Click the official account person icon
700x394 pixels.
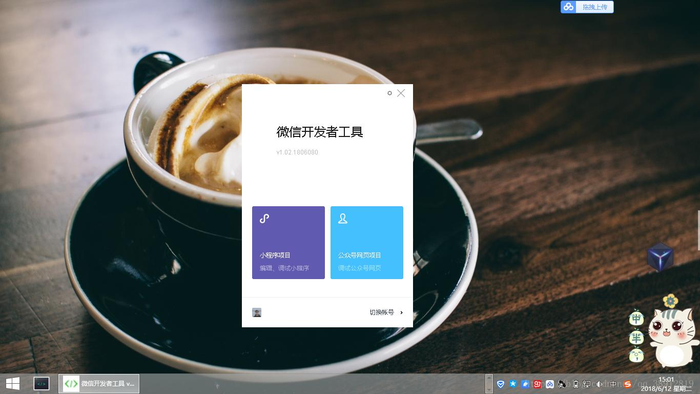point(342,219)
